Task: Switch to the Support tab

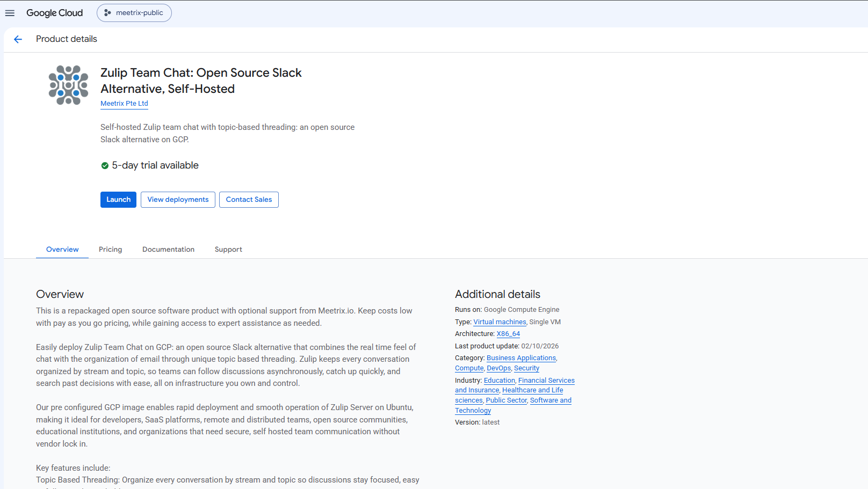Action: click(228, 250)
